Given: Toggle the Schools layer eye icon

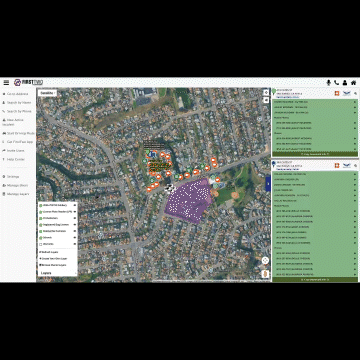Looking at the screenshot, I should coord(75,238).
